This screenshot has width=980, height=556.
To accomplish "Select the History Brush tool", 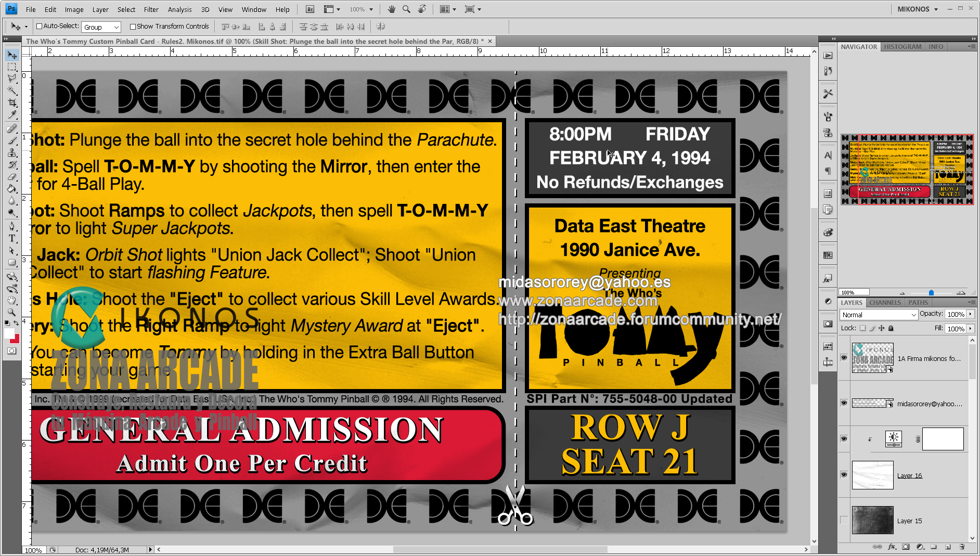I will [x=12, y=164].
